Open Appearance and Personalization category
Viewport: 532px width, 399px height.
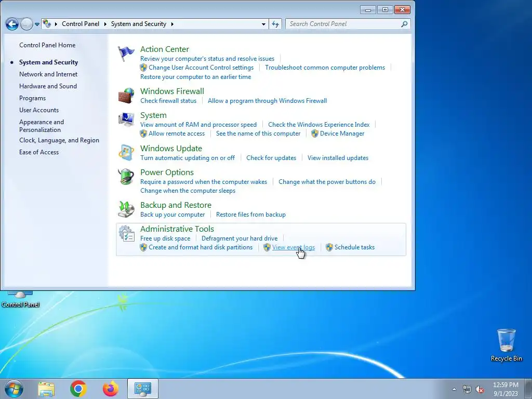42,126
